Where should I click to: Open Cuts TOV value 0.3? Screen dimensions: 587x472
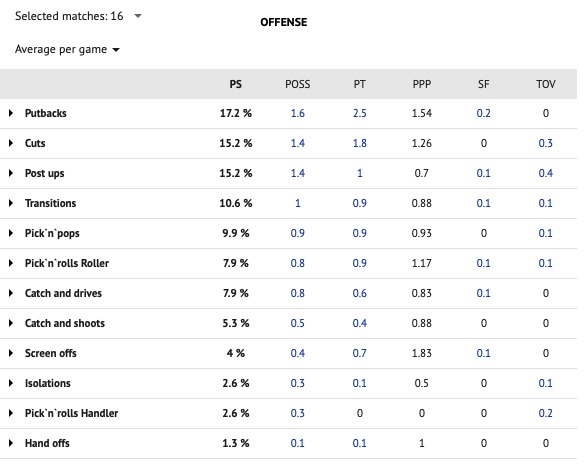pyautogui.click(x=545, y=143)
